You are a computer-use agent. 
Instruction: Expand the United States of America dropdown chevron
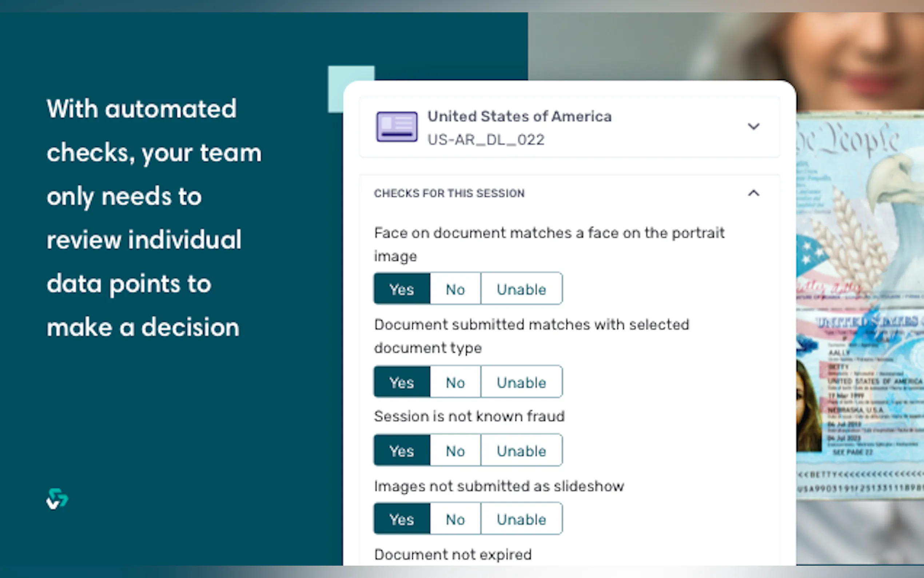tap(753, 127)
